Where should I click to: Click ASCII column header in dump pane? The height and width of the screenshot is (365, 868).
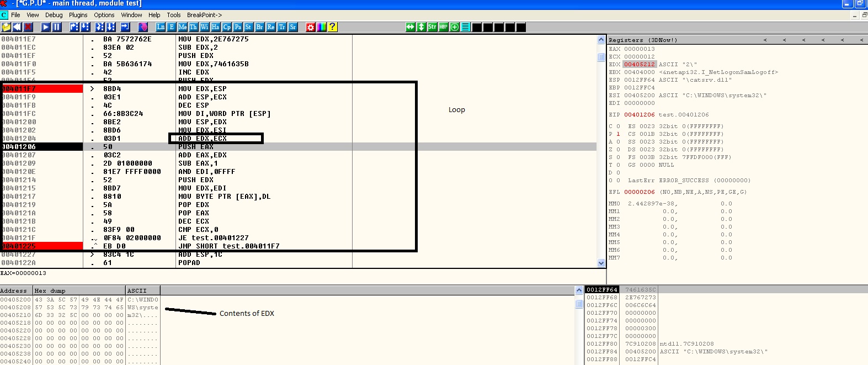click(142, 290)
